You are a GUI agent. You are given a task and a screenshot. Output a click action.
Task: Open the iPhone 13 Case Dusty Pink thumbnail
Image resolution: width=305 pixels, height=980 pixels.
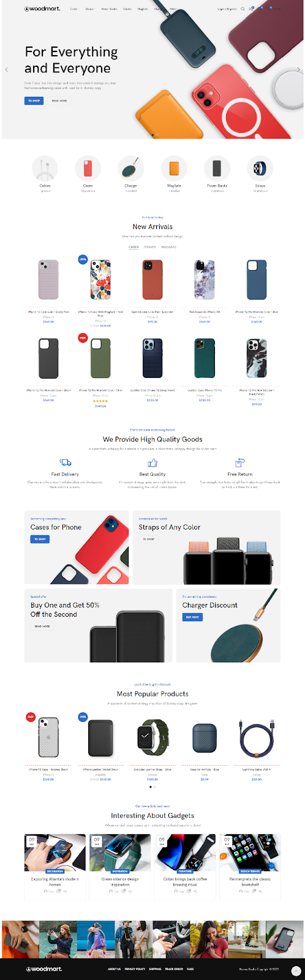[x=48, y=280]
